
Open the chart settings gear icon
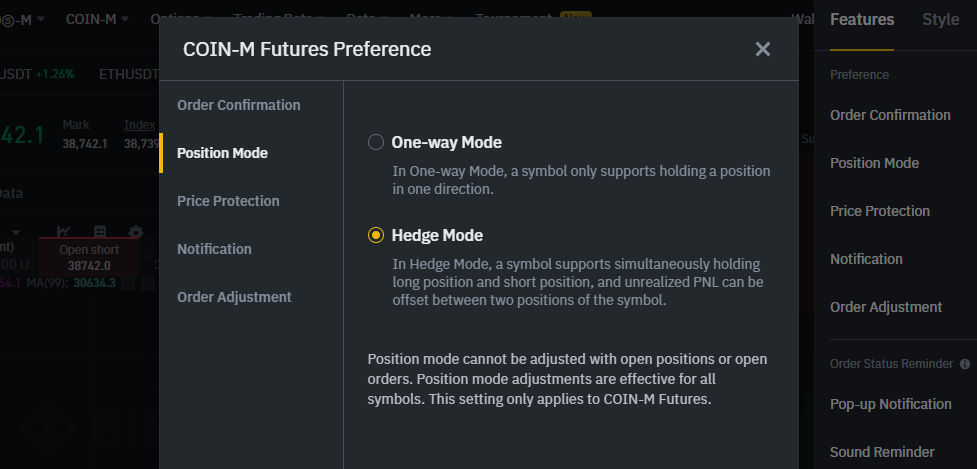click(135, 232)
